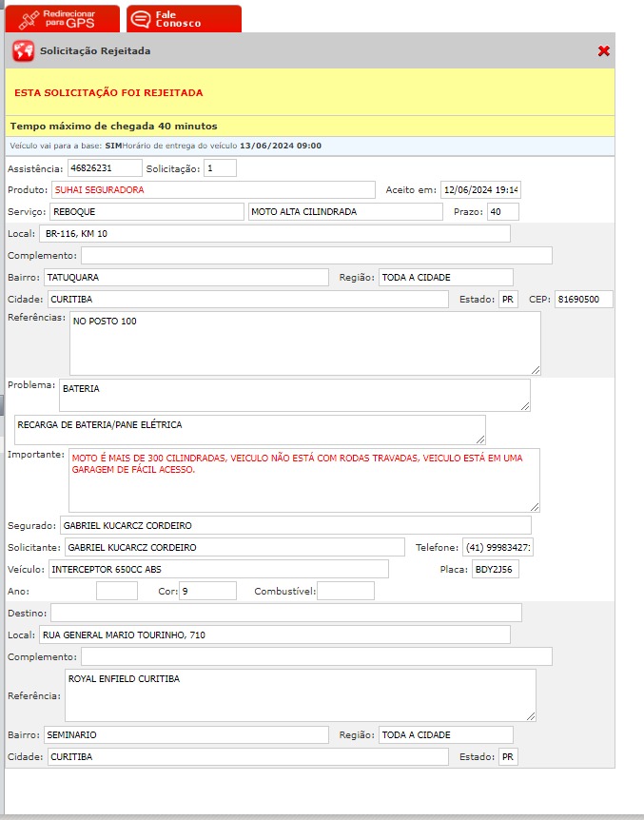Select the CEP field 81690500

[x=584, y=299]
